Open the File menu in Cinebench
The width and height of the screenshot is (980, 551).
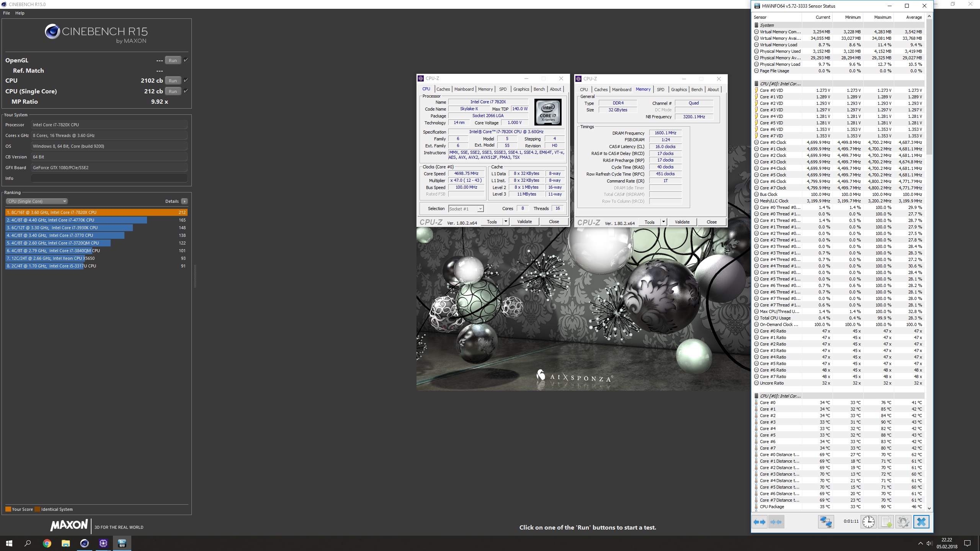click(7, 13)
